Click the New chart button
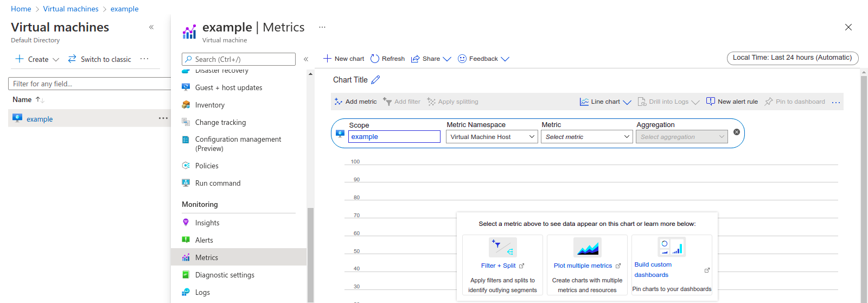The height and width of the screenshot is (303, 868). 344,59
